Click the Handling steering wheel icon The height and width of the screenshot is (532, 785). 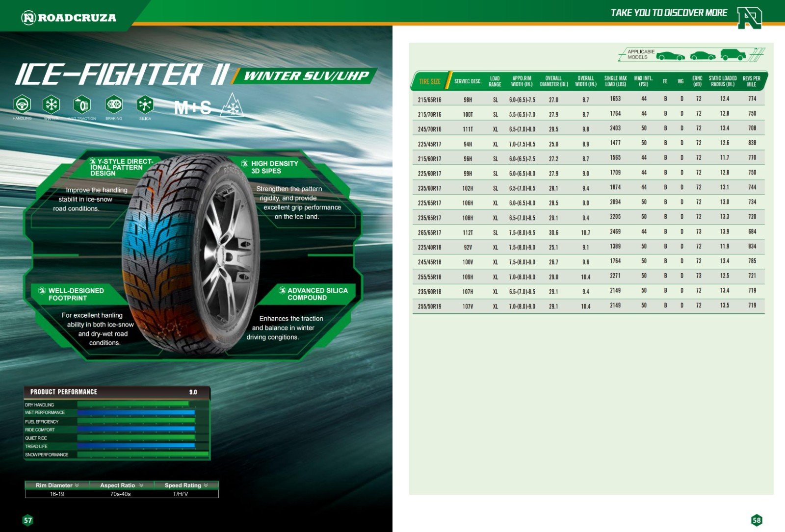(x=22, y=104)
